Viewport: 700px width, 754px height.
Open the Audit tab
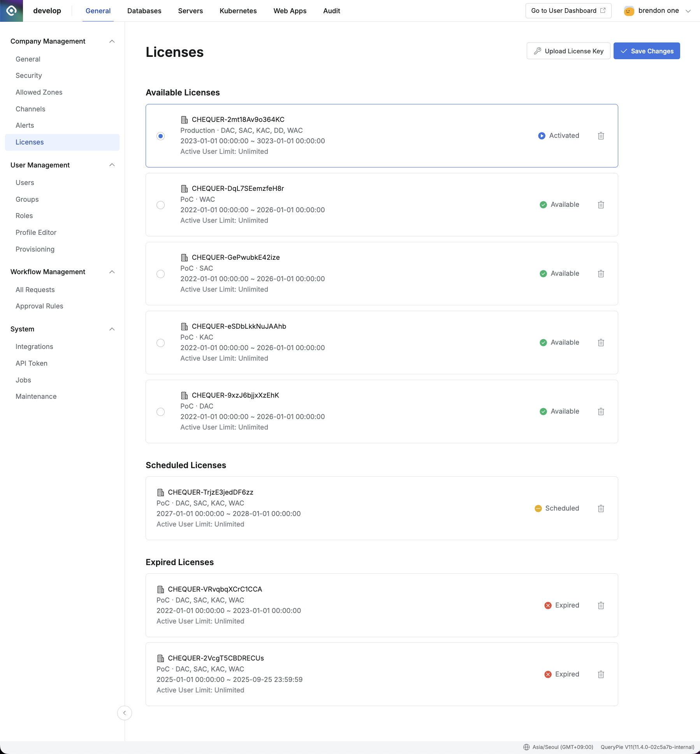[331, 11]
